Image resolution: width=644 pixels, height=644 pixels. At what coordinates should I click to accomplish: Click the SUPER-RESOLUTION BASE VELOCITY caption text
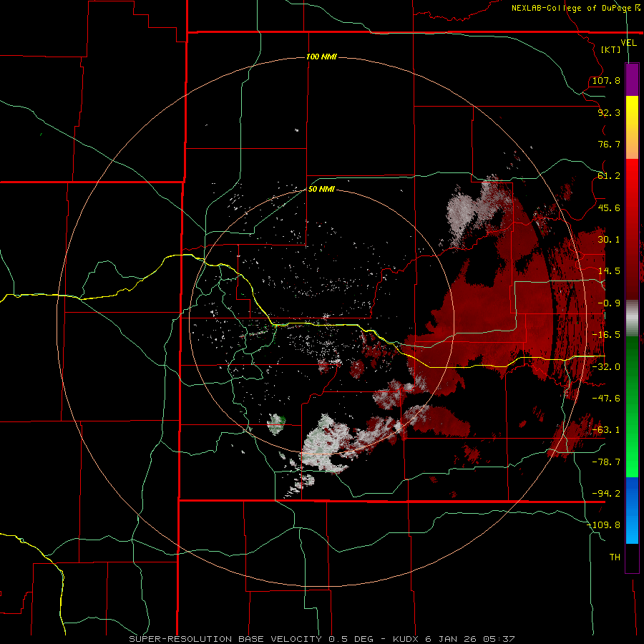click(x=225, y=639)
